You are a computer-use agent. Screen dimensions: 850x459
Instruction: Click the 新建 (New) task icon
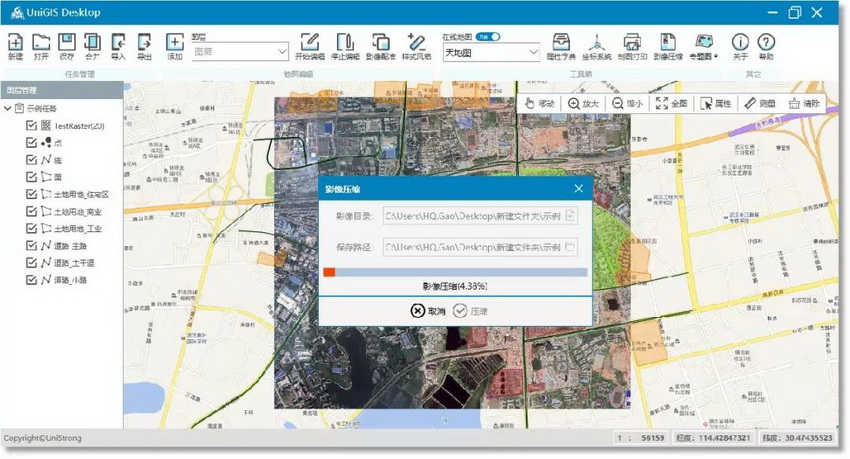point(15,46)
